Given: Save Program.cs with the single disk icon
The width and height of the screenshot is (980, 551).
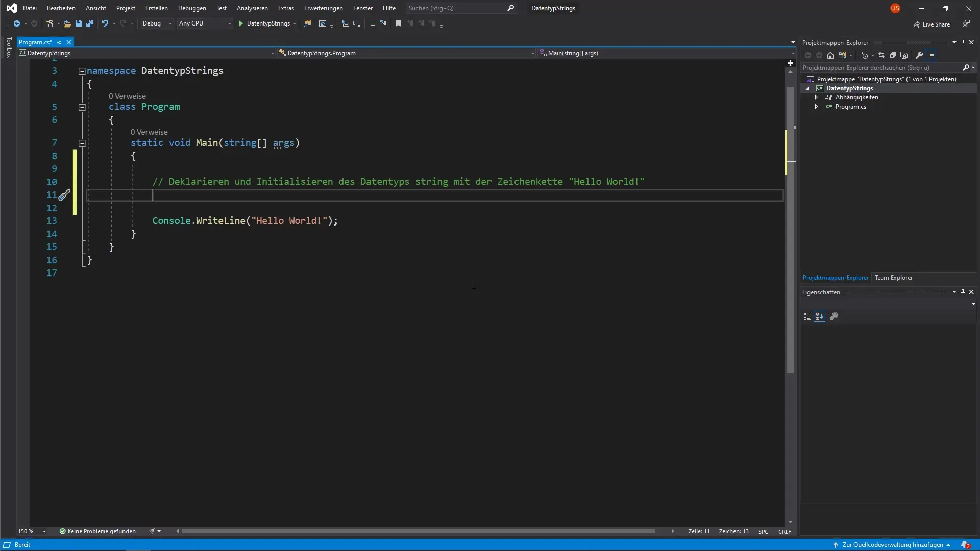Looking at the screenshot, I should [x=79, y=23].
